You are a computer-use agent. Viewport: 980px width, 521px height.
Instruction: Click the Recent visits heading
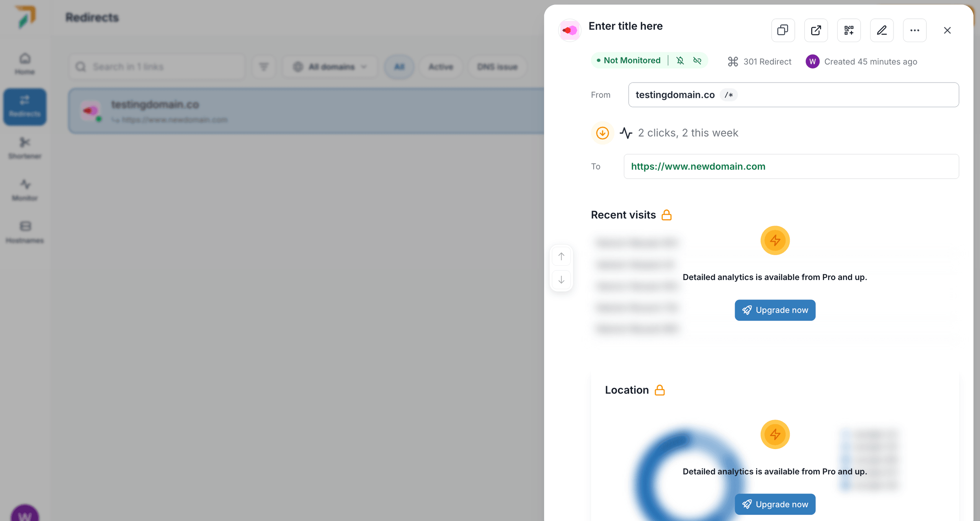pyautogui.click(x=623, y=215)
